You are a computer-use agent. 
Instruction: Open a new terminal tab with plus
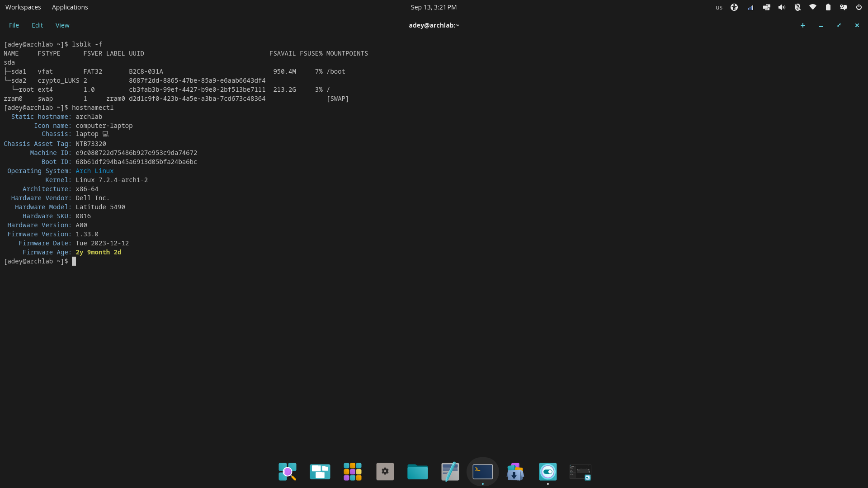click(x=803, y=25)
